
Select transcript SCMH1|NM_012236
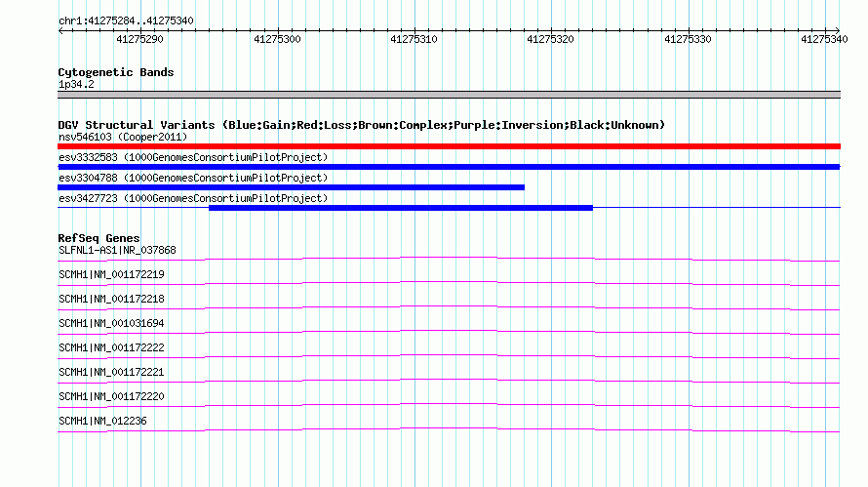[103, 421]
